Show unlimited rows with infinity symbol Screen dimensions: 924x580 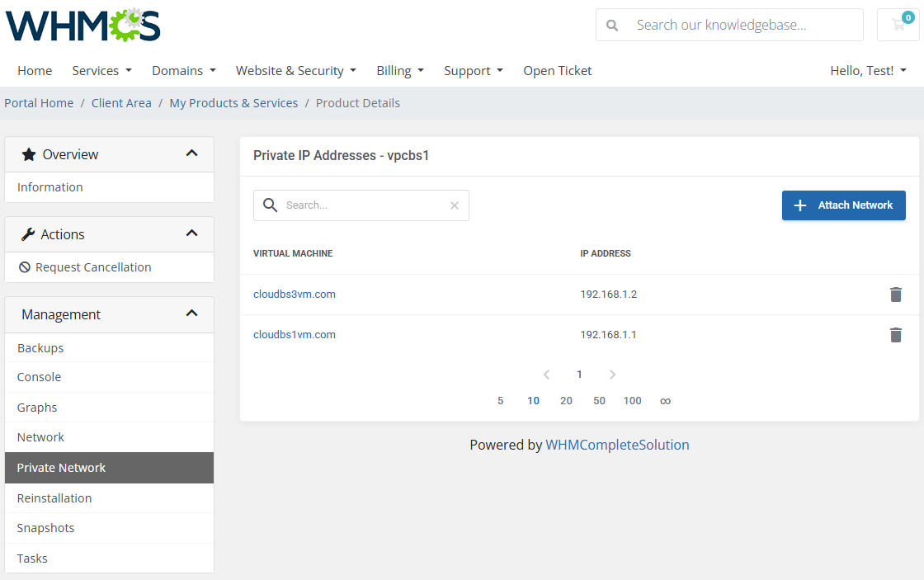pos(665,401)
